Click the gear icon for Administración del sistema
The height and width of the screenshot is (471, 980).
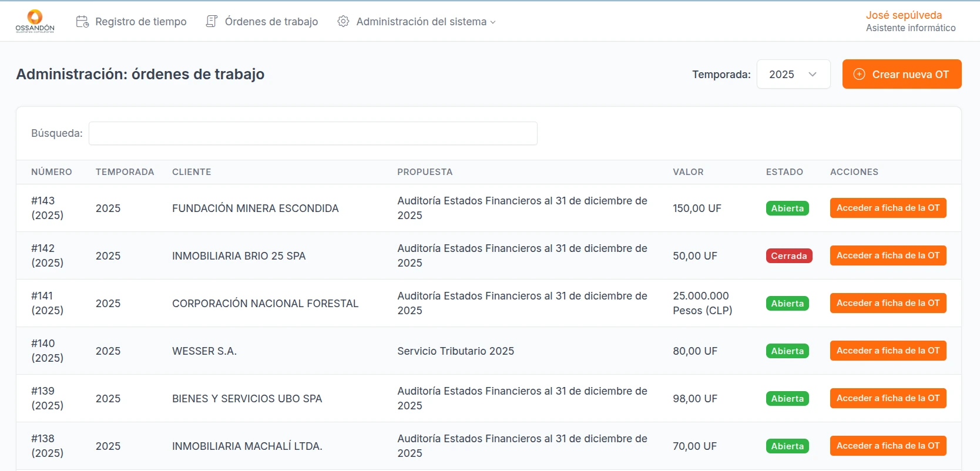(343, 22)
